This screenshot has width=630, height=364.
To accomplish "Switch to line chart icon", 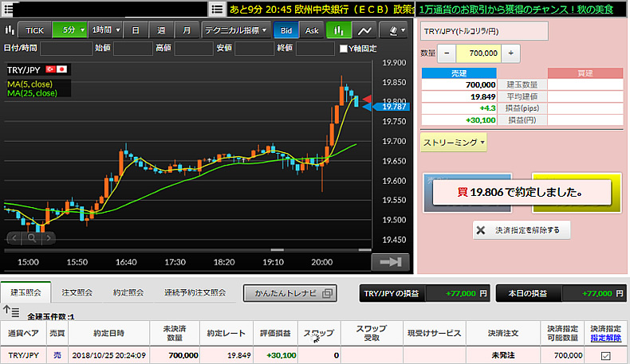I will [364, 30].
